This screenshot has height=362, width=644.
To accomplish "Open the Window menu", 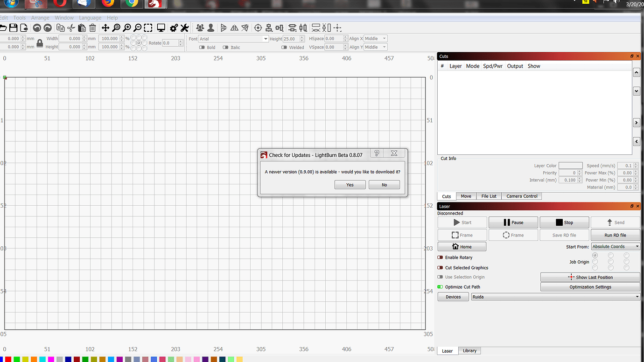I will pos(64,18).
